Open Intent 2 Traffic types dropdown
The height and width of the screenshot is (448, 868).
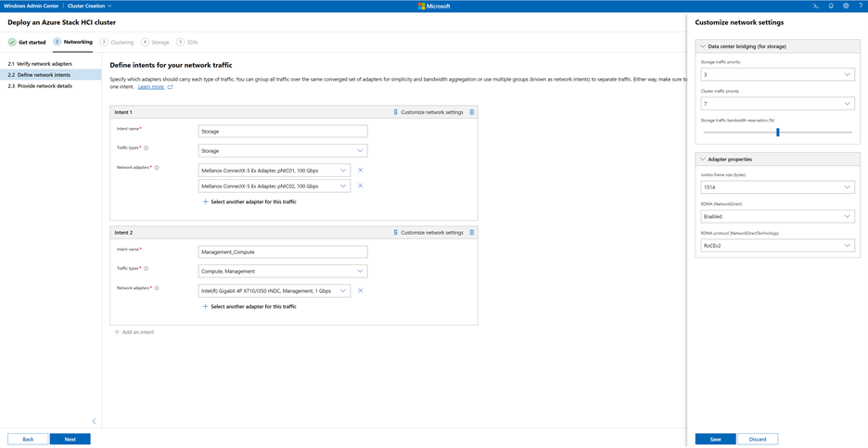coord(283,272)
